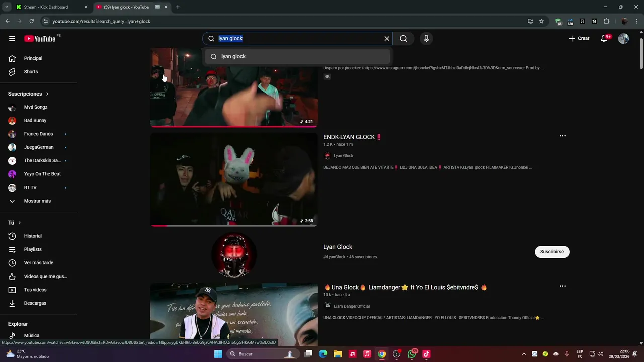Click the address bar URL
Screen dimensions: 644x362
tap(102, 21)
